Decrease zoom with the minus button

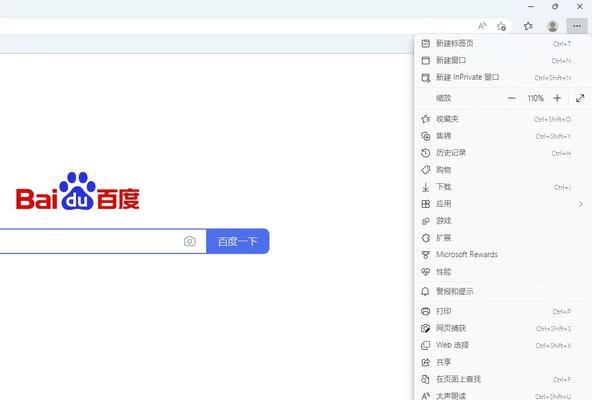click(512, 98)
